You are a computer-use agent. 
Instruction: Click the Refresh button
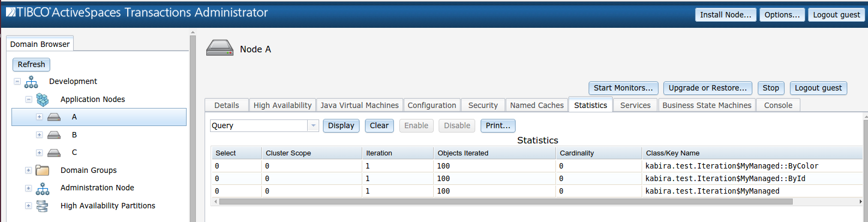pos(31,64)
